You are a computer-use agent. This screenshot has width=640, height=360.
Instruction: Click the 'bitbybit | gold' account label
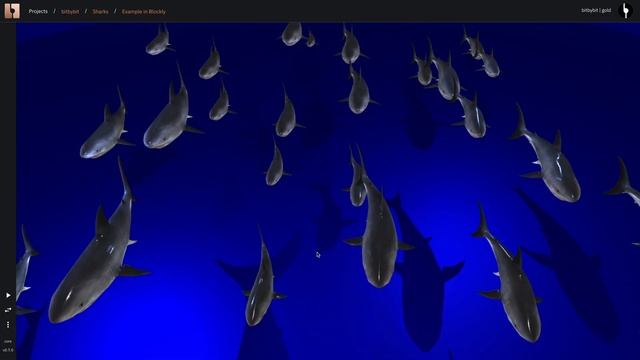click(x=596, y=10)
